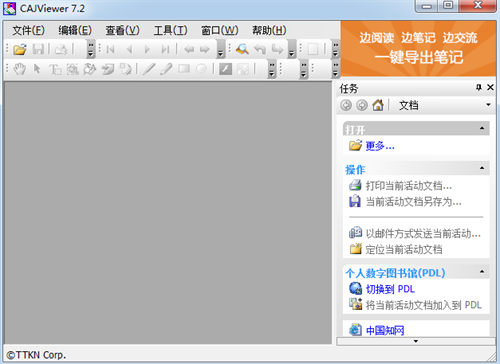Collapse the 打开 section
Image resolution: width=500 pixels, height=364 pixels.
coord(482,128)
